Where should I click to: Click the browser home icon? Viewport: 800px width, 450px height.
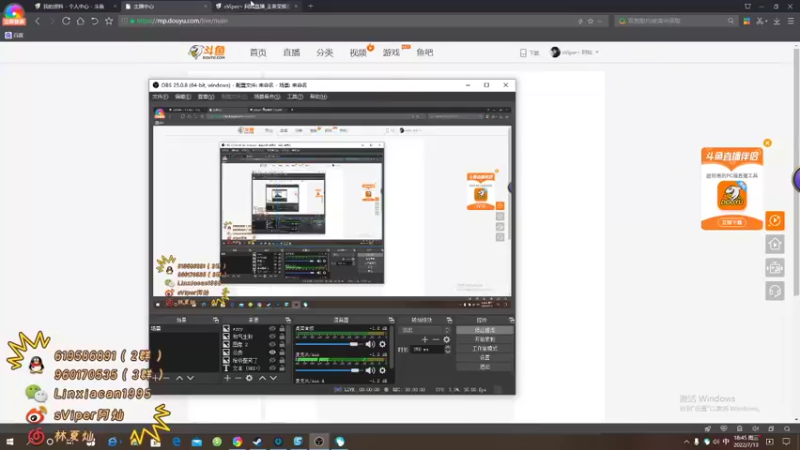[80, 21]
